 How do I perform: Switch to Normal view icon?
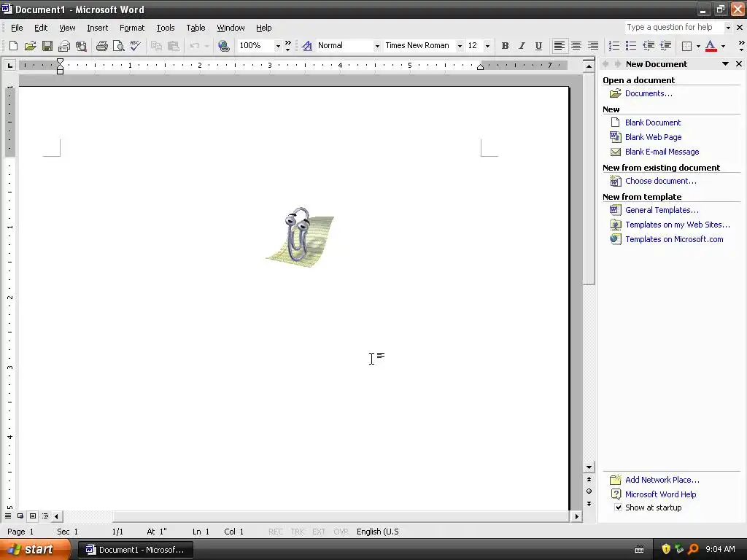[x=8, y=516]
